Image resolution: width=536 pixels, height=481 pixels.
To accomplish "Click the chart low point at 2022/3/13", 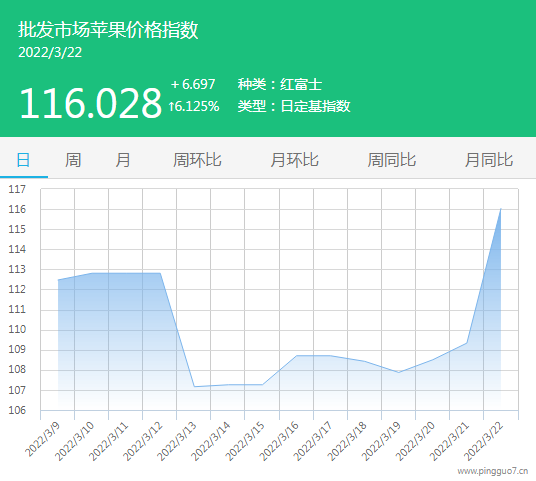I will click(194, 387).
